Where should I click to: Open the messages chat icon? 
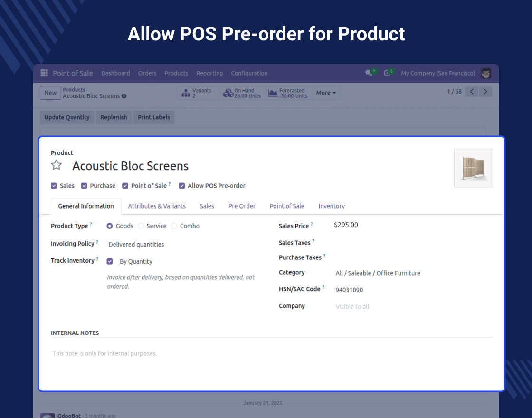[369, 73]
